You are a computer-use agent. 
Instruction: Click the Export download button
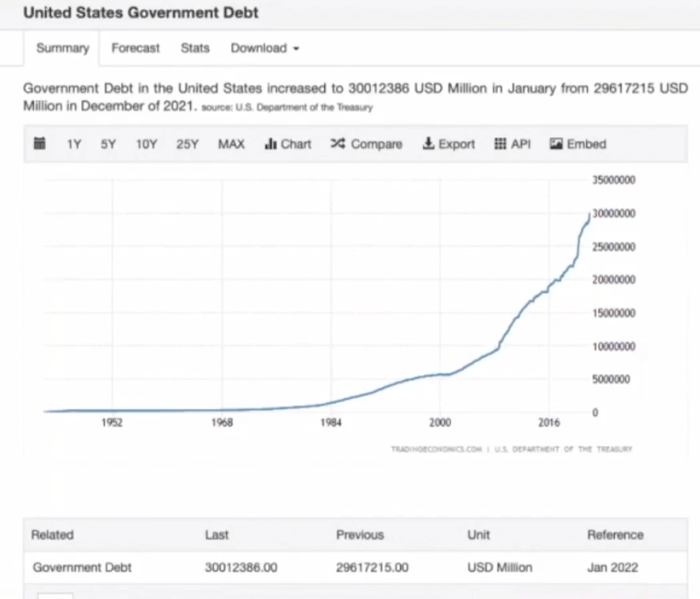tap(448, 144)
